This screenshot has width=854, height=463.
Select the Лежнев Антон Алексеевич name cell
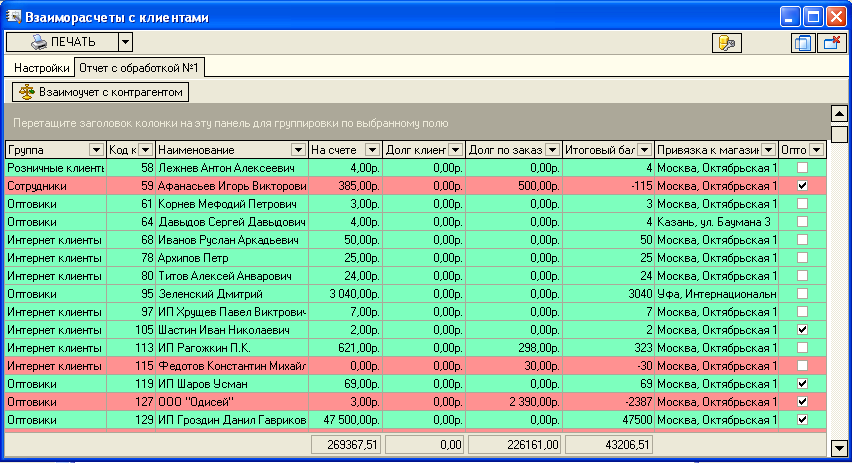click(x=232, y=168)
